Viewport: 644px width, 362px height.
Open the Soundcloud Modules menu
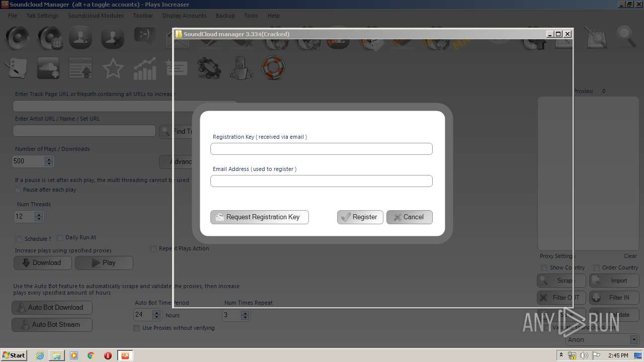tap(96, 16)
